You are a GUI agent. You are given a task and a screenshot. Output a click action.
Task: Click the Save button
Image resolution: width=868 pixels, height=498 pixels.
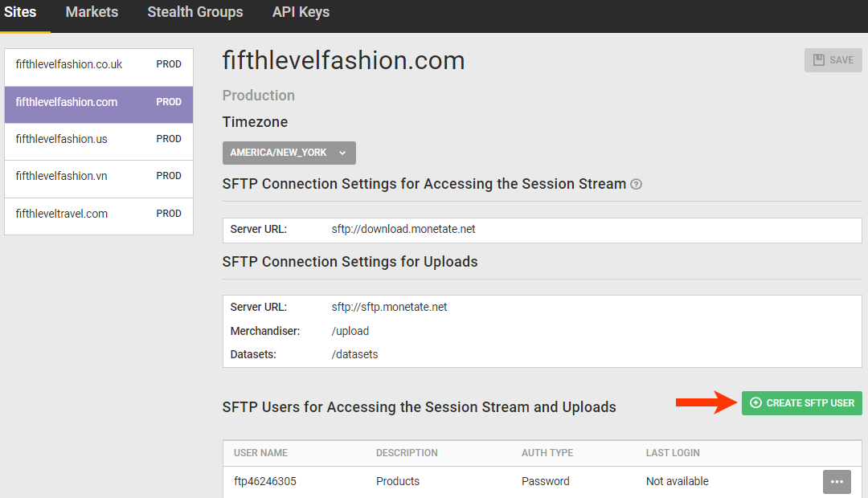point(833,60)
